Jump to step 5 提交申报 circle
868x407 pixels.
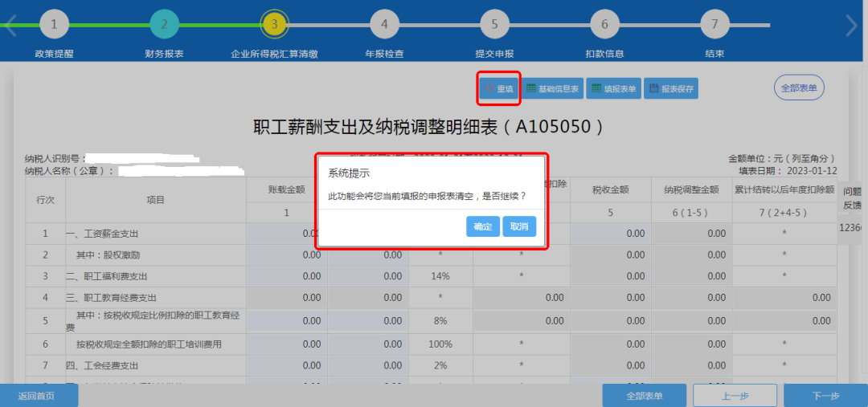point(494,24)
